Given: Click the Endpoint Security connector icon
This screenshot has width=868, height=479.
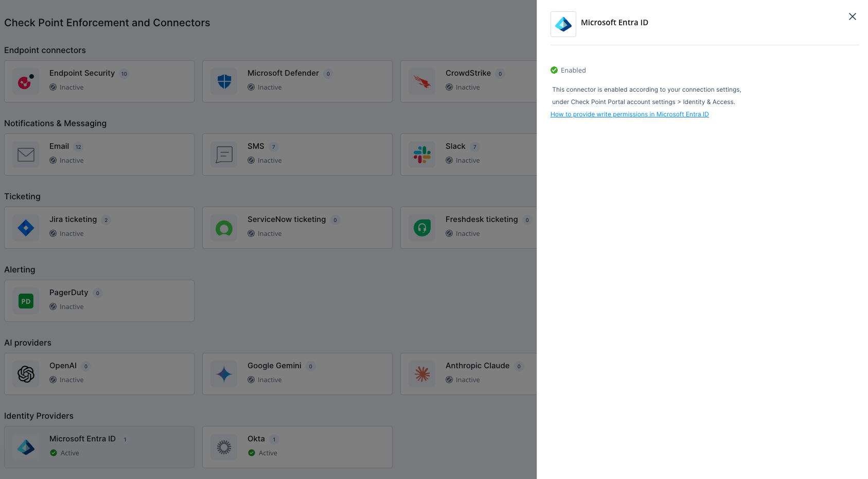Looking at the screenshot, I should (x=26, y=81).
